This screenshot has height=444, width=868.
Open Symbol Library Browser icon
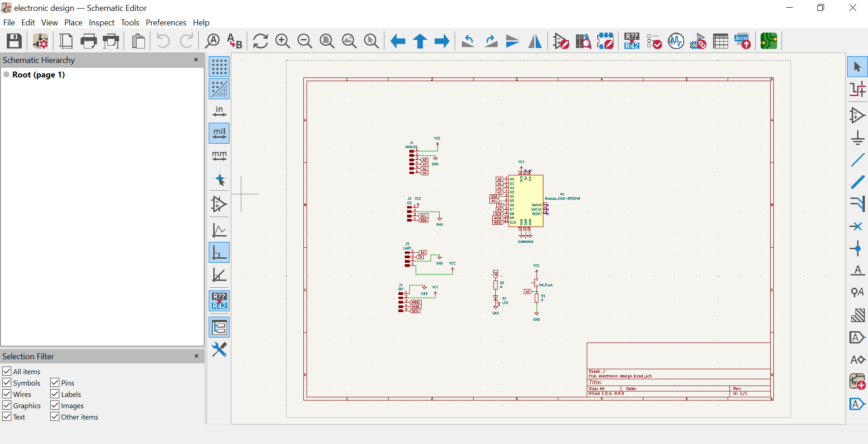pyautogui.click(x=583, y=41)
